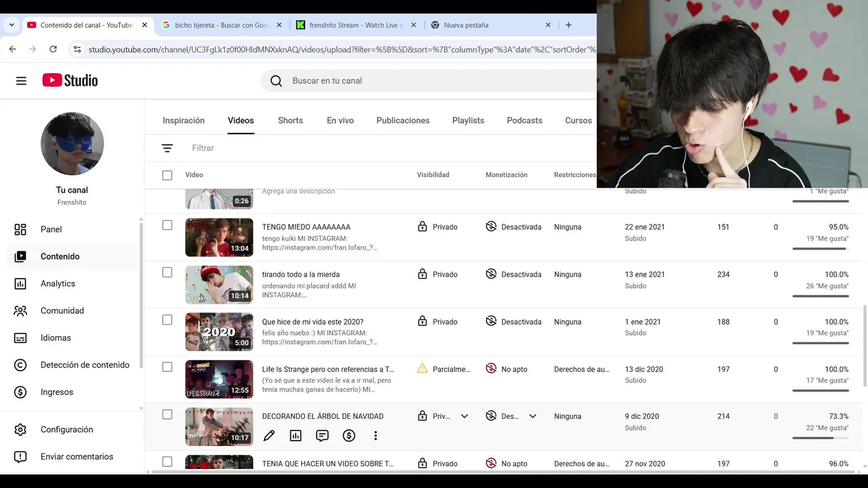Click site info icon in address bar
Viewport: 868px width, 488px height.
[x=77, y=49]
